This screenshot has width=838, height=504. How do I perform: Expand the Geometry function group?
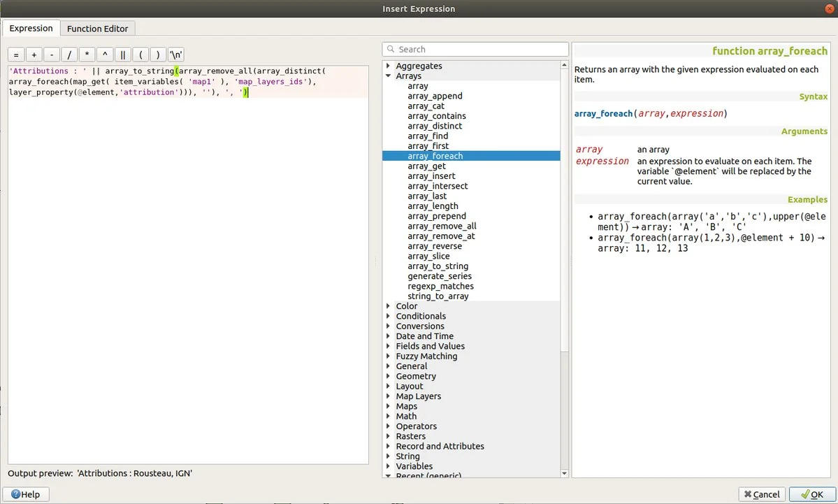pyautogui.click(x=389, y=376)
